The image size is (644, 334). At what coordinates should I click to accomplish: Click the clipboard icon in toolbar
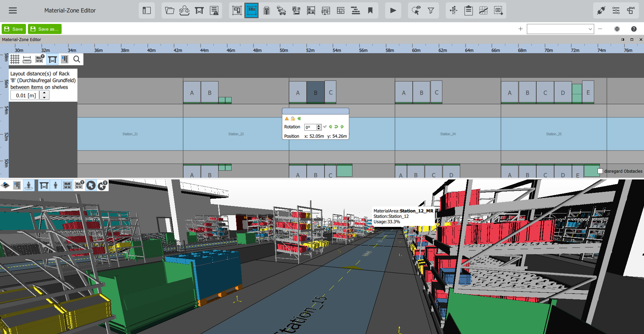(x=468, y=10)
